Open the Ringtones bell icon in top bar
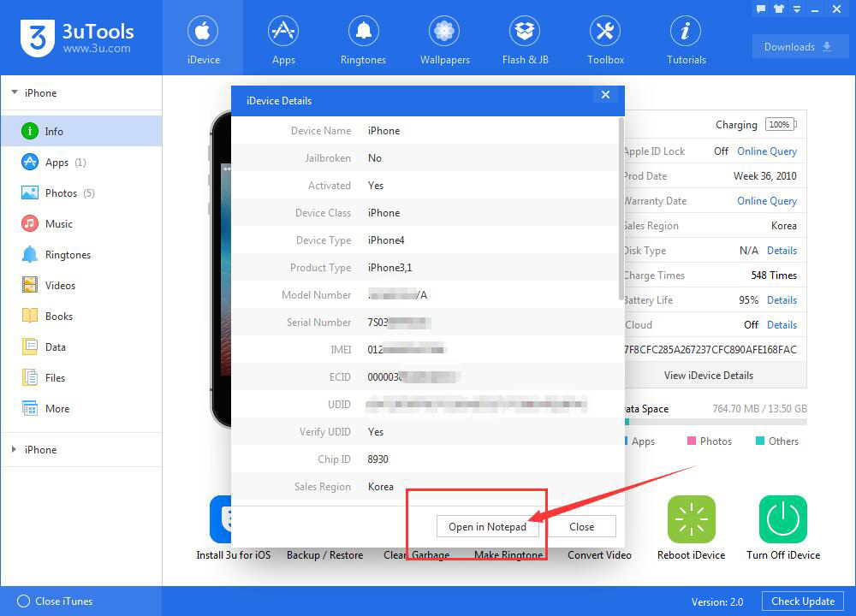This screenshot has width=856, height=616. coord(364,32)
